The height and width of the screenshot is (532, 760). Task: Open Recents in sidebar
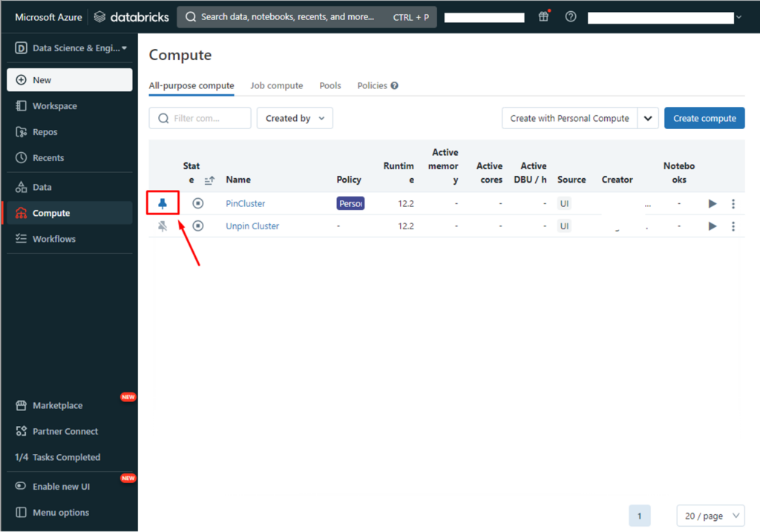pos(69,157)
